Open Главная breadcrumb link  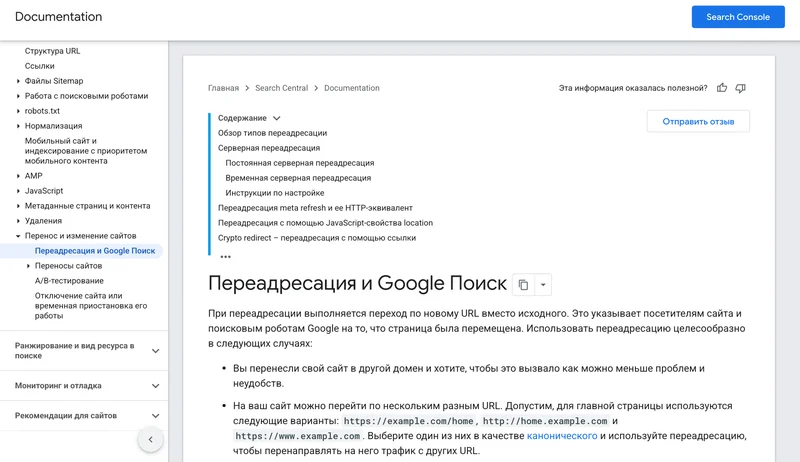click(223, 88)
